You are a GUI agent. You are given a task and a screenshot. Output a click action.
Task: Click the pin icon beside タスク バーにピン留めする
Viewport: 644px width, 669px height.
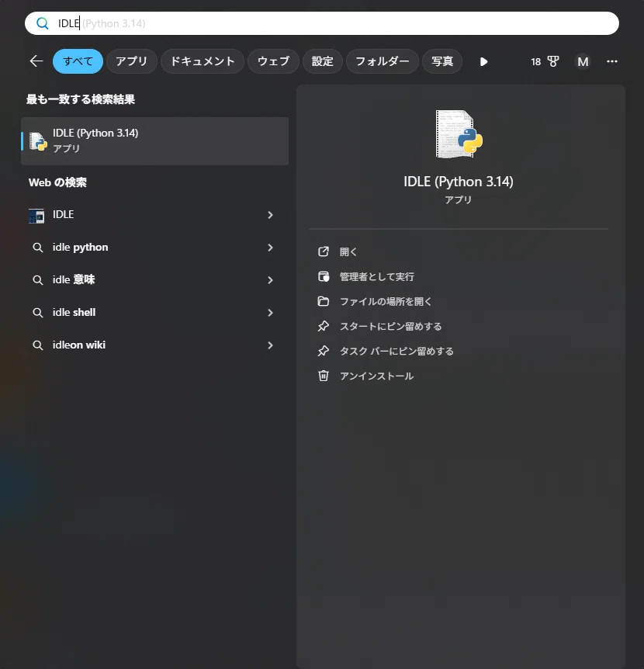click(324, 351)
